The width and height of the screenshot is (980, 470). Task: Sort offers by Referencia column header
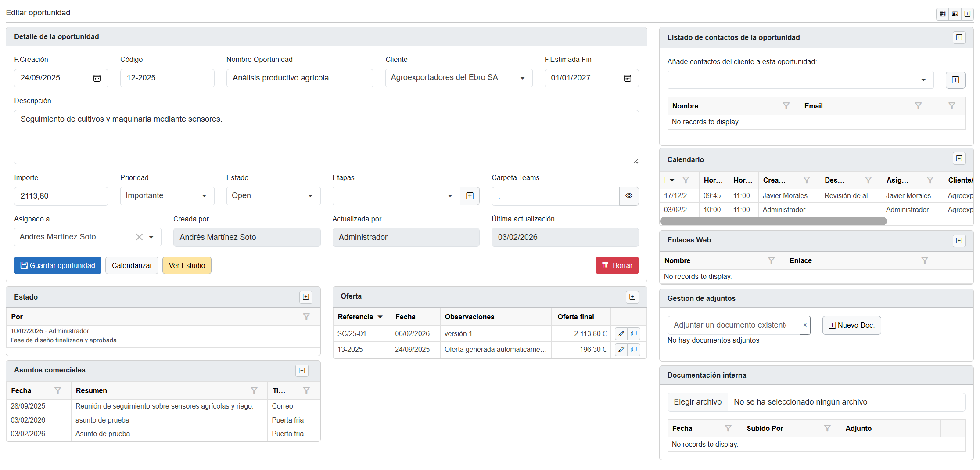(355, 317)
